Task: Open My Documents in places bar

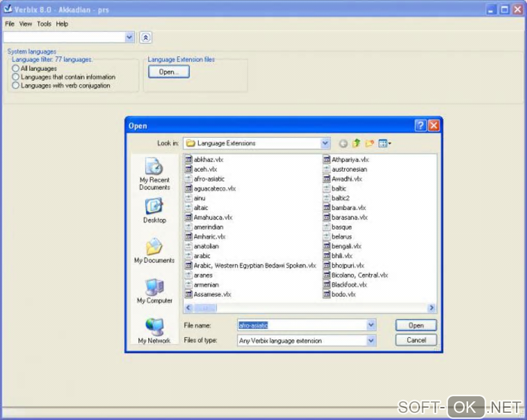Action: [154, 251]
